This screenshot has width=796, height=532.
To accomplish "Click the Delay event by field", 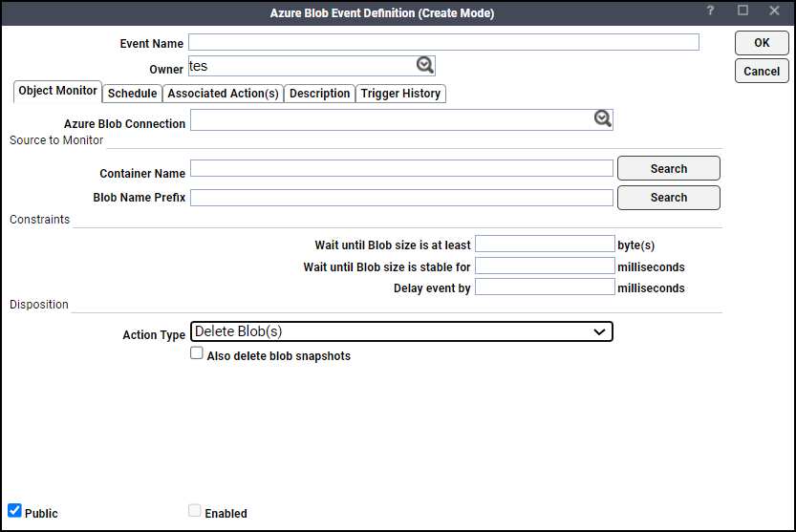I will (545, 287).
